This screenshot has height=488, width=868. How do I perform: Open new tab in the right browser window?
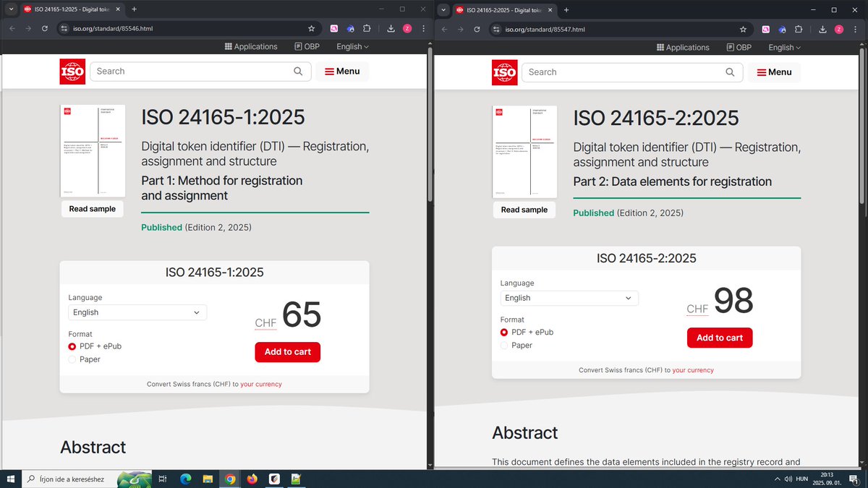coord(566,9)
